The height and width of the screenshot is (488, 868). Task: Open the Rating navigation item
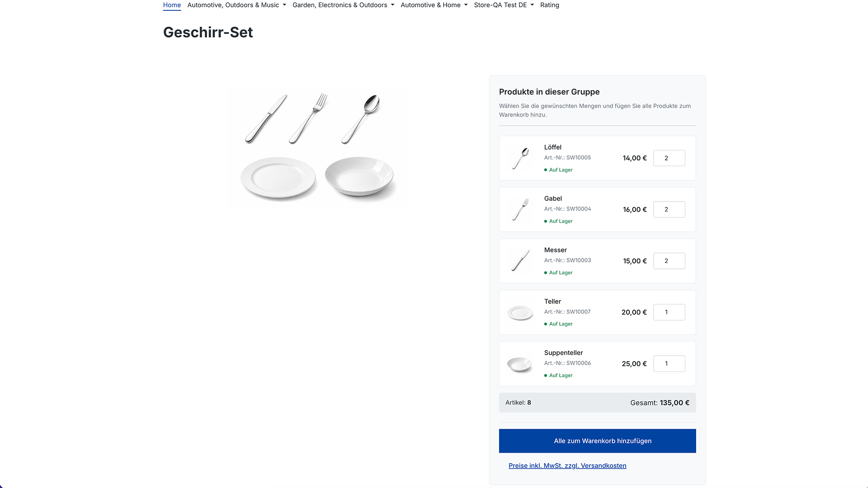point(549,5)
